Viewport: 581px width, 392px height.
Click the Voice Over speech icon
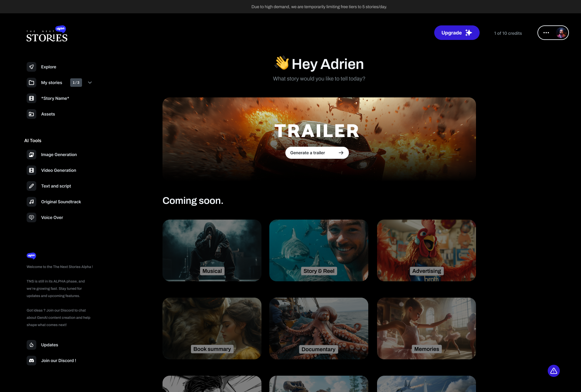(x=31, y=217)
